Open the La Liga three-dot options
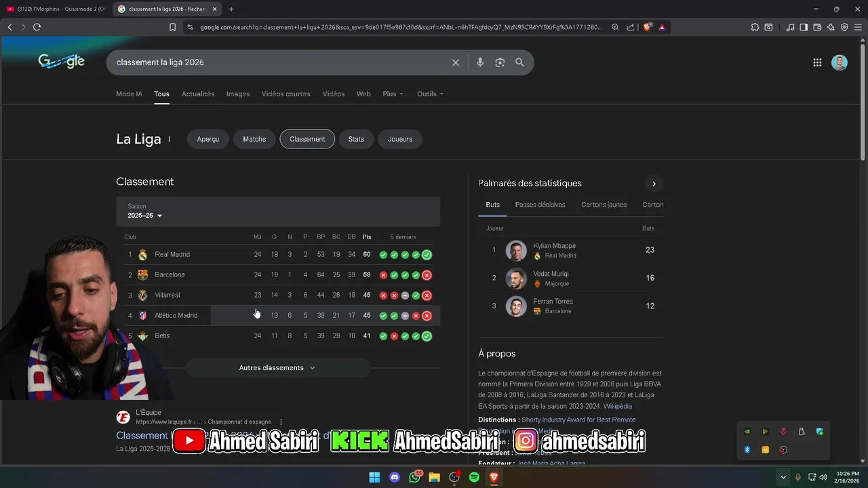 (170, 139)
